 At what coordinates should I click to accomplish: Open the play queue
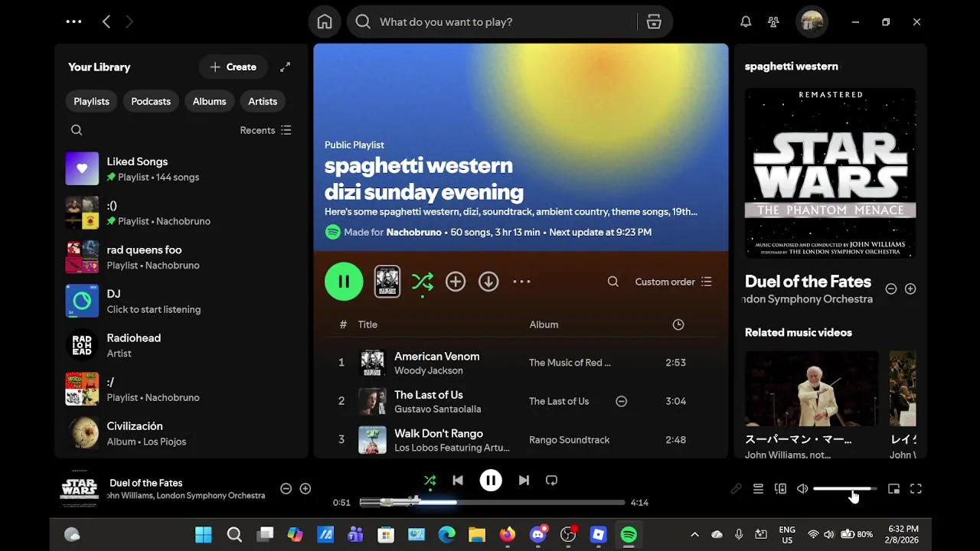pos(758,488)
